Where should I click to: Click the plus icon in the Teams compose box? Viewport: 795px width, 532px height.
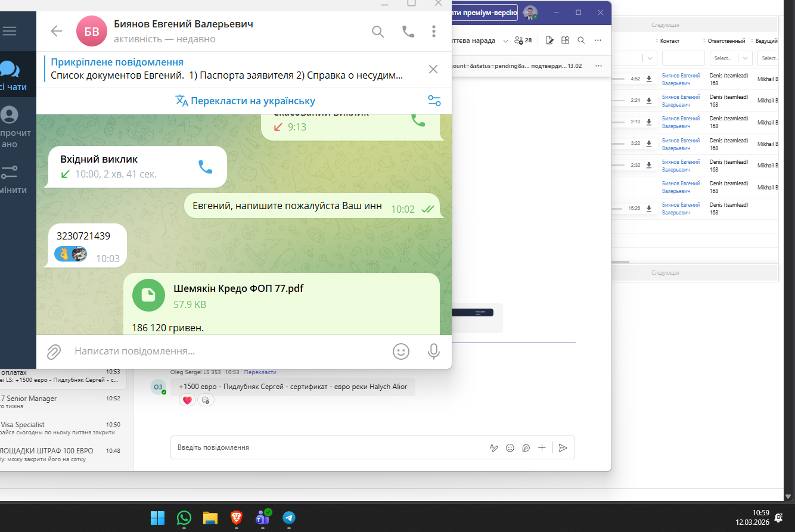pos(542,447)
